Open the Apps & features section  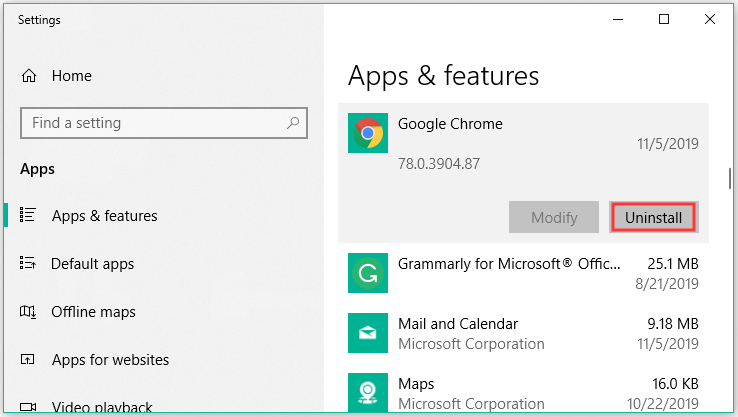(x=104, y=216)
